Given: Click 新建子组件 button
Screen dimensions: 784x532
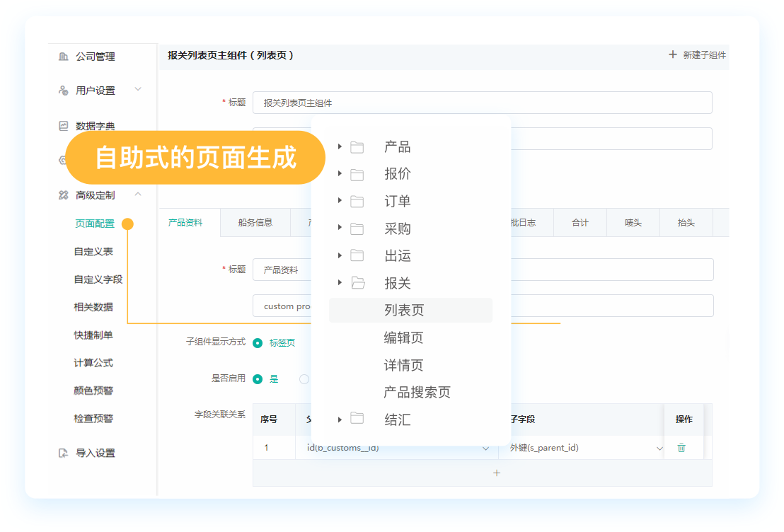Looking at the screenshot, I should [698, 55].
